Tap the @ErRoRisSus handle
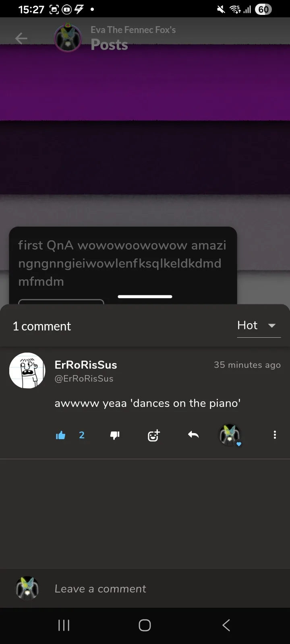290x644 pixels. point(84,378)
